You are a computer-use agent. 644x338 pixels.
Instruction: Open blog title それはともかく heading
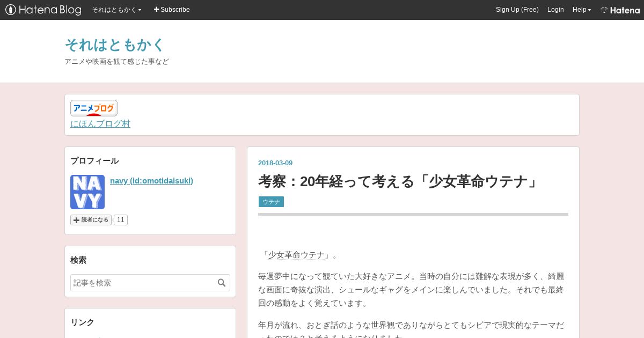114,45
